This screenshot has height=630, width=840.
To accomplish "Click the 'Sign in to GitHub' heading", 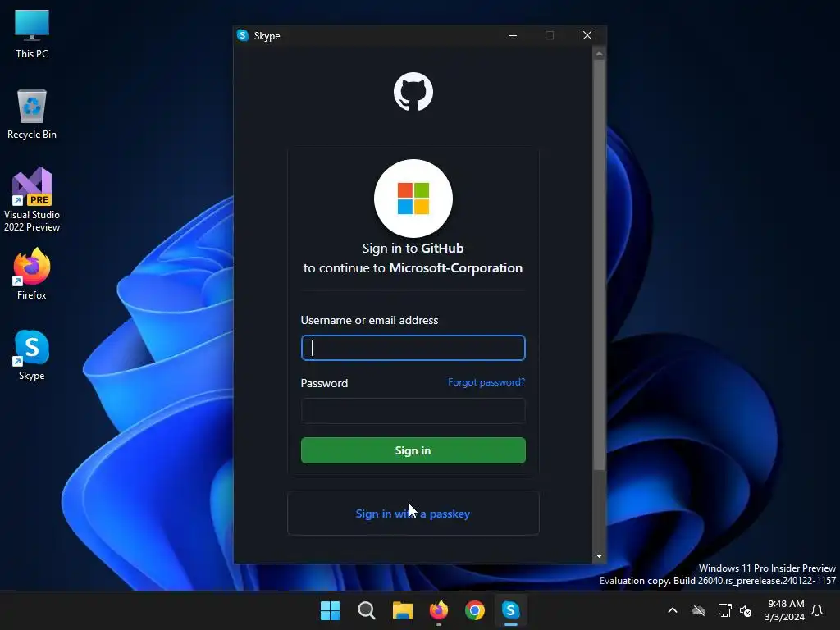I will point(413,248).
